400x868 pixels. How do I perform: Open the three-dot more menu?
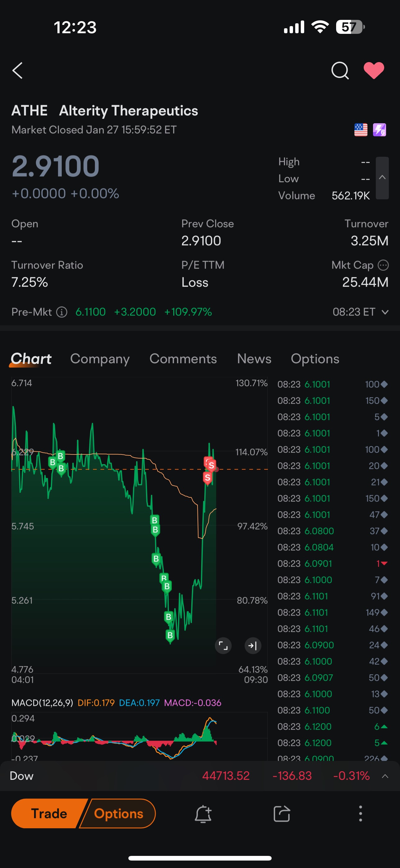360,814
